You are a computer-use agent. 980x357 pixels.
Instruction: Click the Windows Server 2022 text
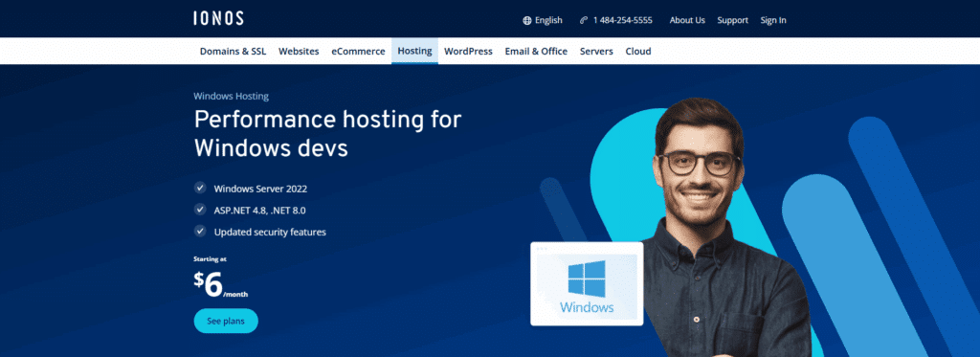[x=260, y=189]
